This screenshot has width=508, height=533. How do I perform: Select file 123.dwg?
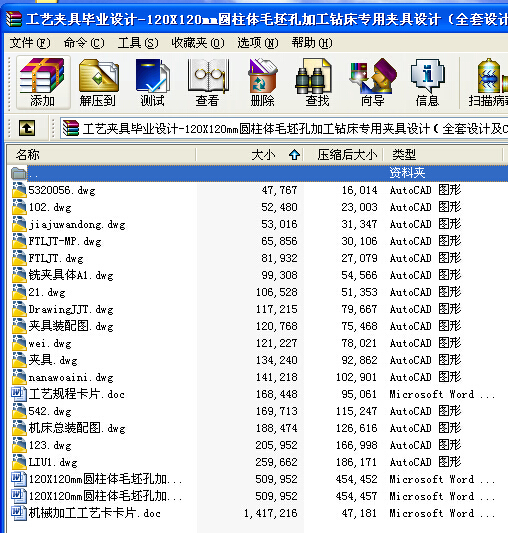pos(50,445)
